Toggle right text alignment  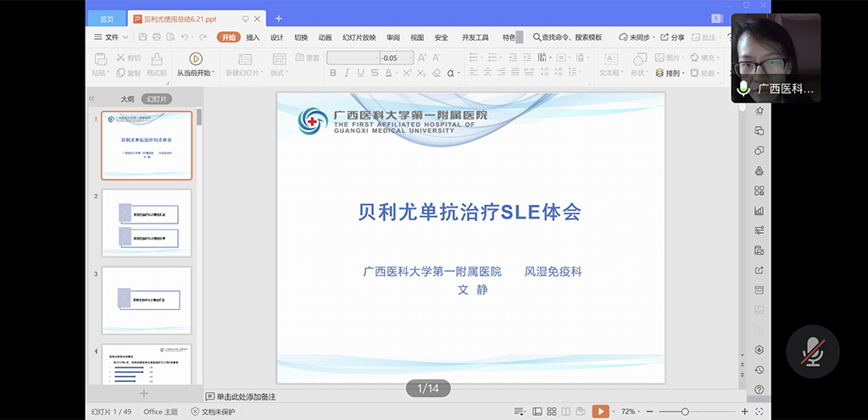click(501, 72)
